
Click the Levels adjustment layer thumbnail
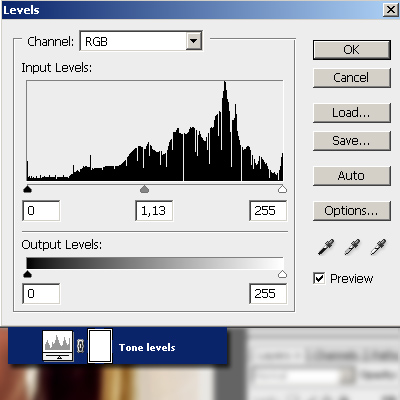tap(58, 346)
